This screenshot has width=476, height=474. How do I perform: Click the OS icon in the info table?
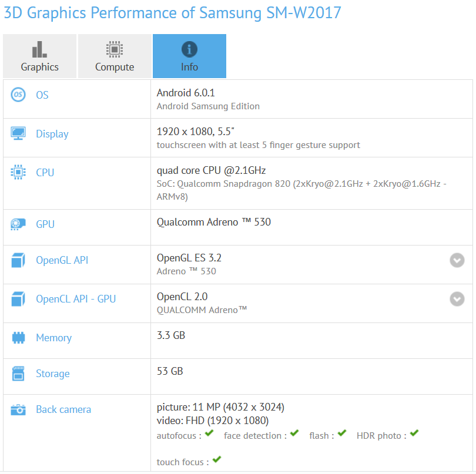18,95
